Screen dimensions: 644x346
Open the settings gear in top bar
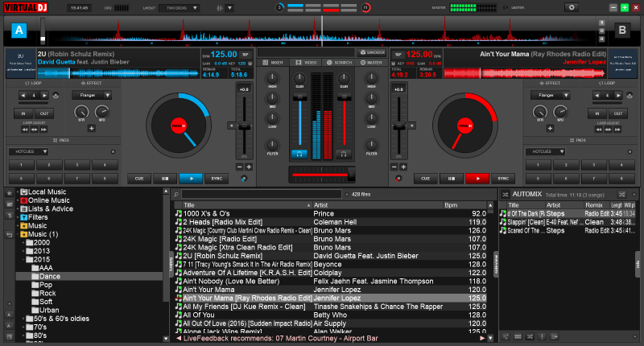(572, 7)
